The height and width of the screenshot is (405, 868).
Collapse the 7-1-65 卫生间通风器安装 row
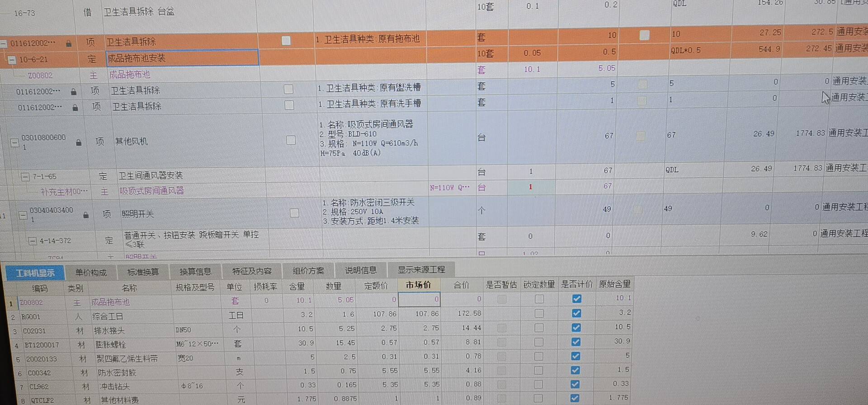coord(25,177)
